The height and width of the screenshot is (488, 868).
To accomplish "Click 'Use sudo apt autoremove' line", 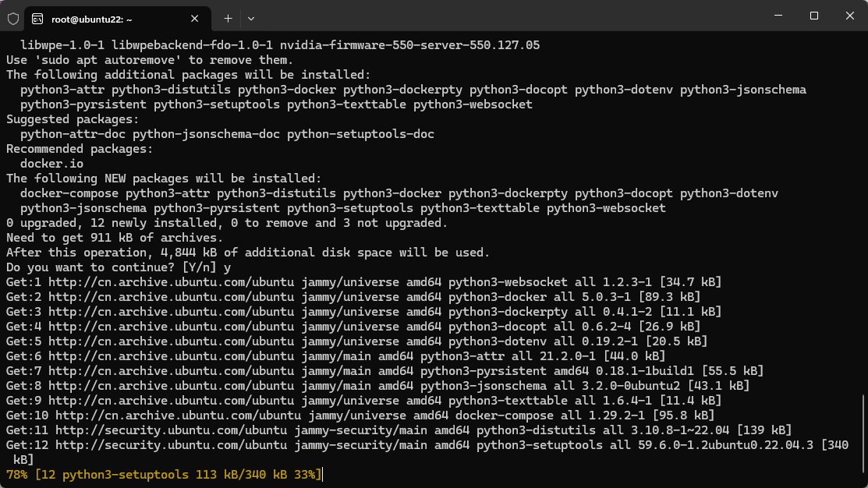I will point(150,60).
